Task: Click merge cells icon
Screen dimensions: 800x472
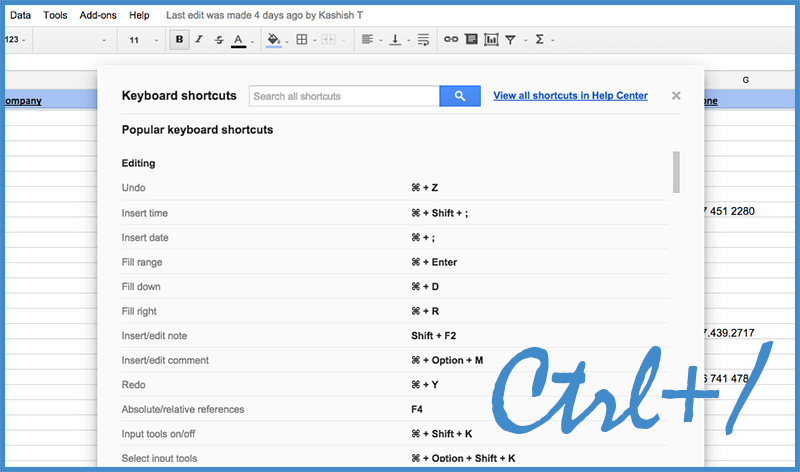Action: [329, 39]
